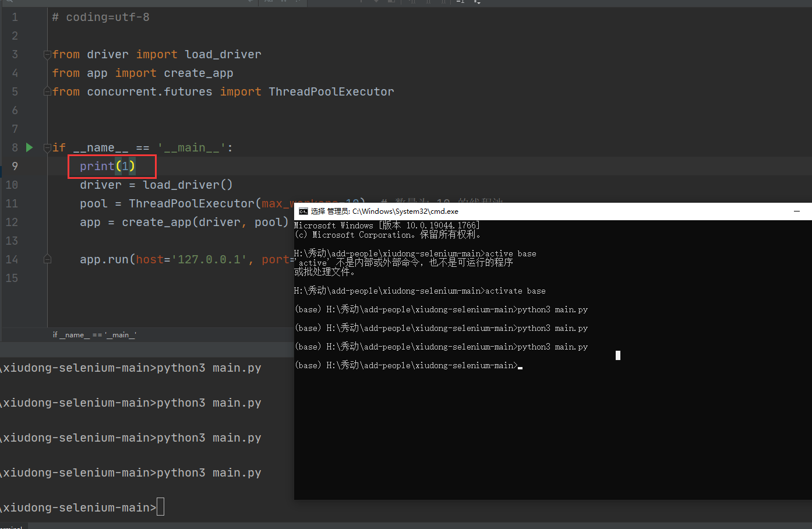Click the cmd.exe icon in the console title bar
812x529 pixels.
(302, 211)
